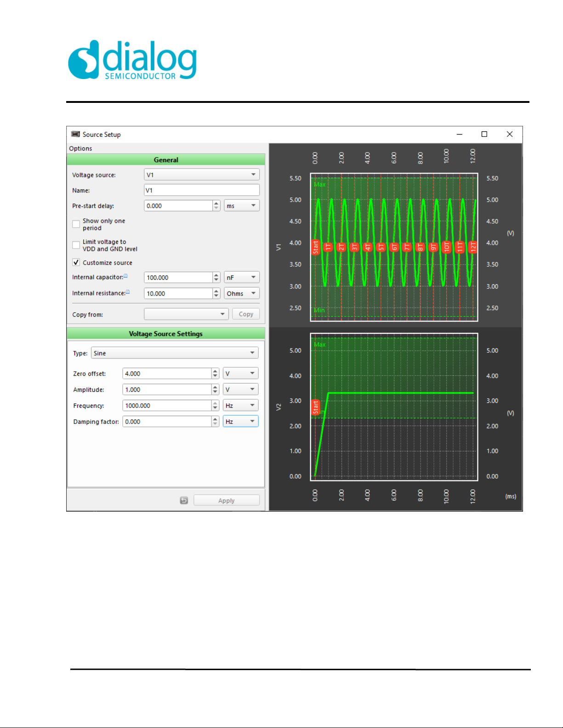Open the Type Sine dropdown

175,353
